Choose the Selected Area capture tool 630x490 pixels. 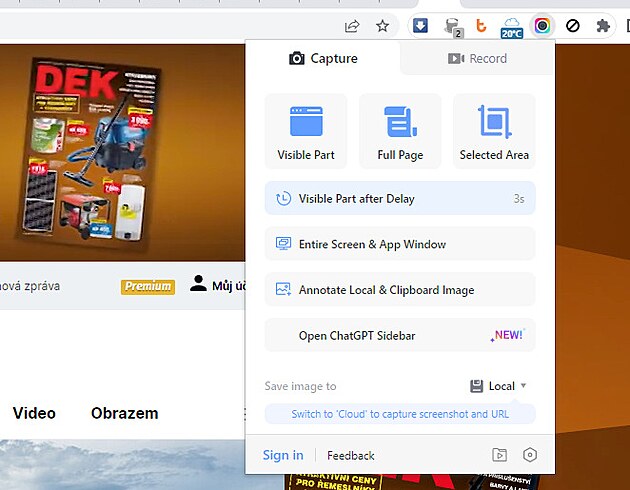[494, 122]
